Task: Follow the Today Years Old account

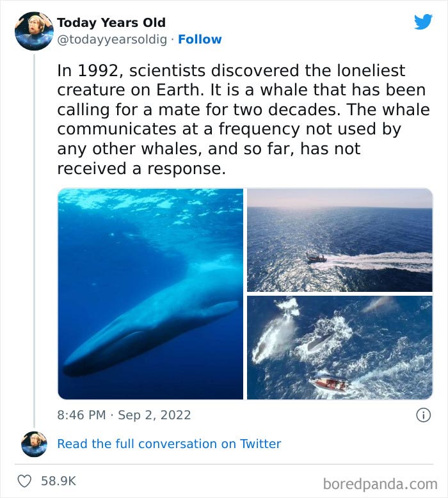Action: 200,39
